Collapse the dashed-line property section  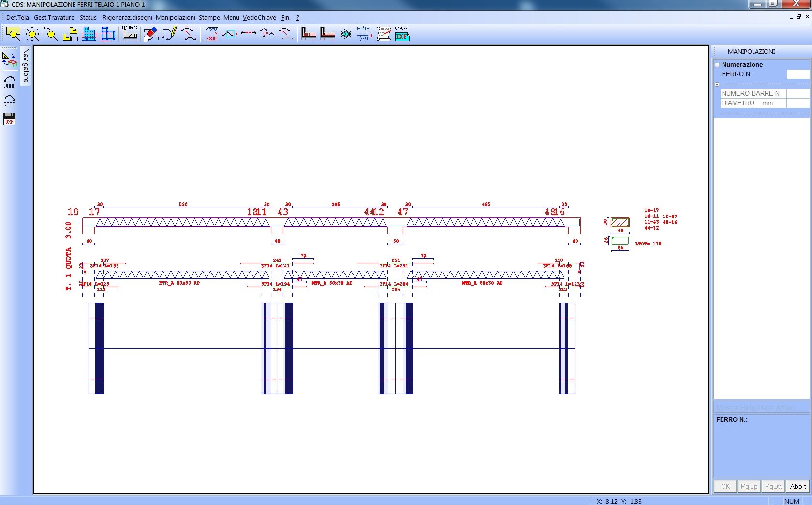[717, 84]
